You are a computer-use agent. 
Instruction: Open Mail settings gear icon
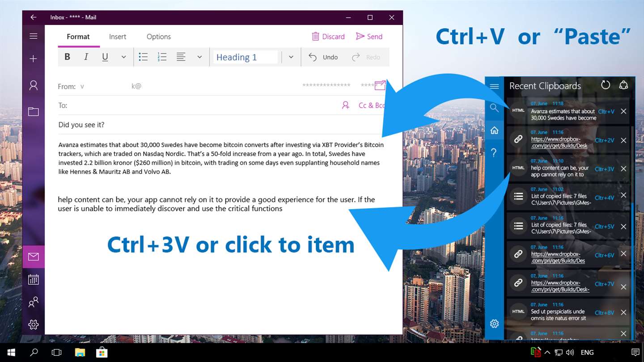point(34,324)
